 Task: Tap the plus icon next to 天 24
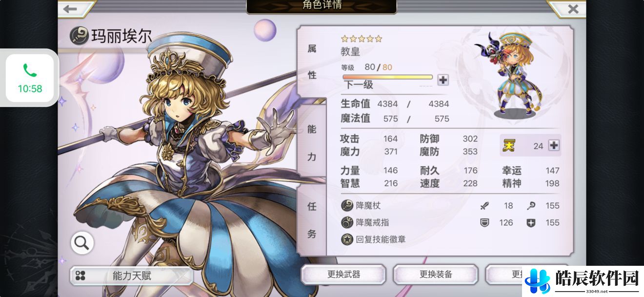(x=554, y=145)
